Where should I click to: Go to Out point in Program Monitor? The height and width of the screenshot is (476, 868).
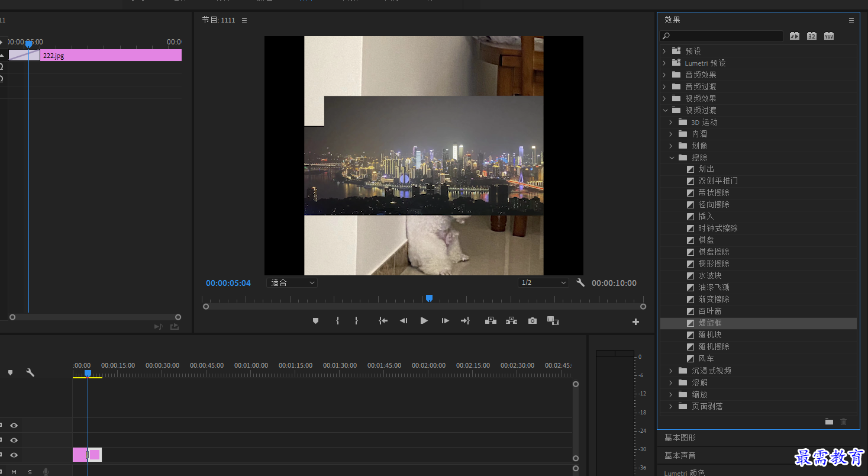click(465, 321)
